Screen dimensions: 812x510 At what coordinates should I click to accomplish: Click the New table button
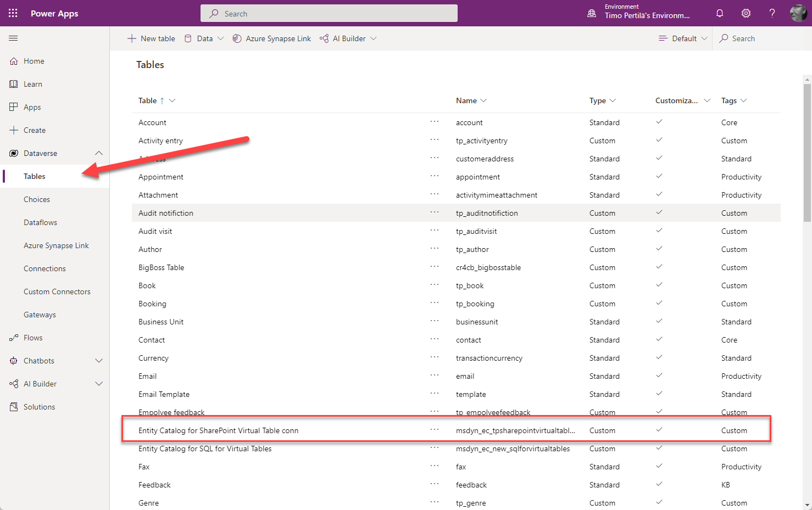(151, 38)
